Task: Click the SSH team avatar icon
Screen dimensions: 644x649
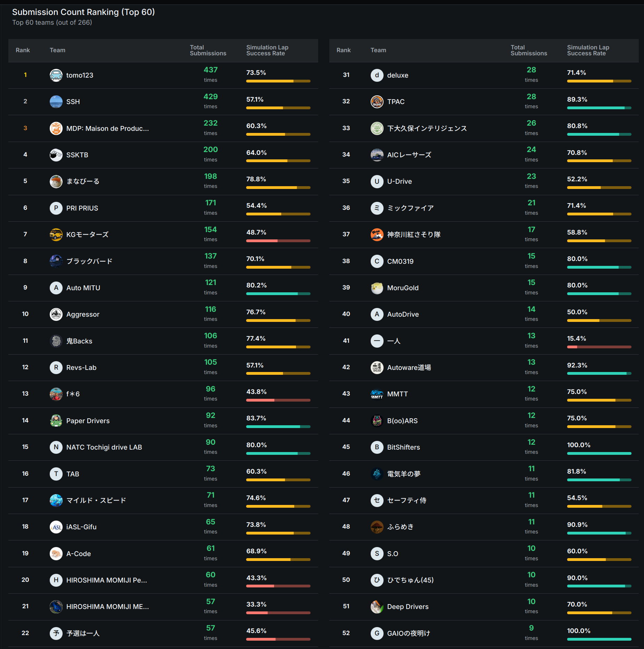Action: pos(56,102)
